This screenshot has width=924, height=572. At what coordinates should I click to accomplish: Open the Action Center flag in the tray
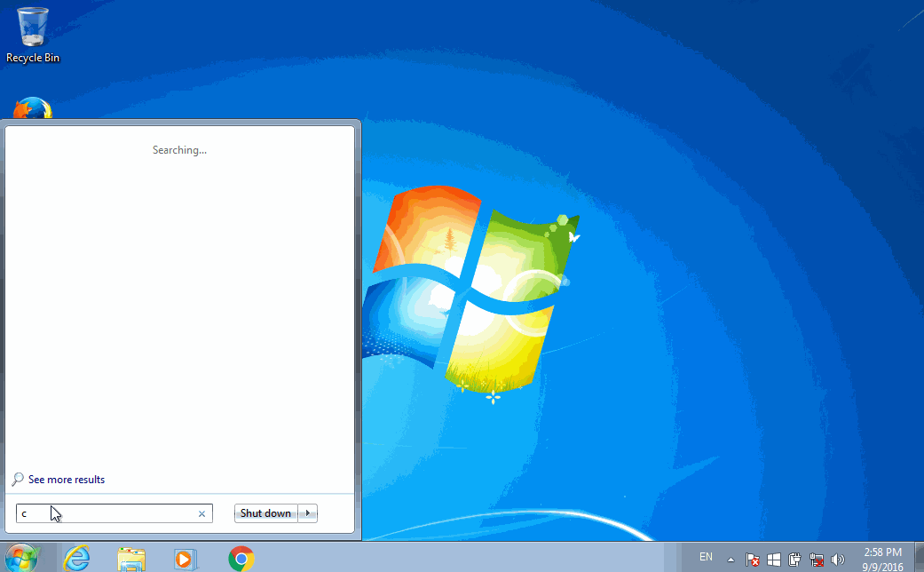tap(752, 560)
